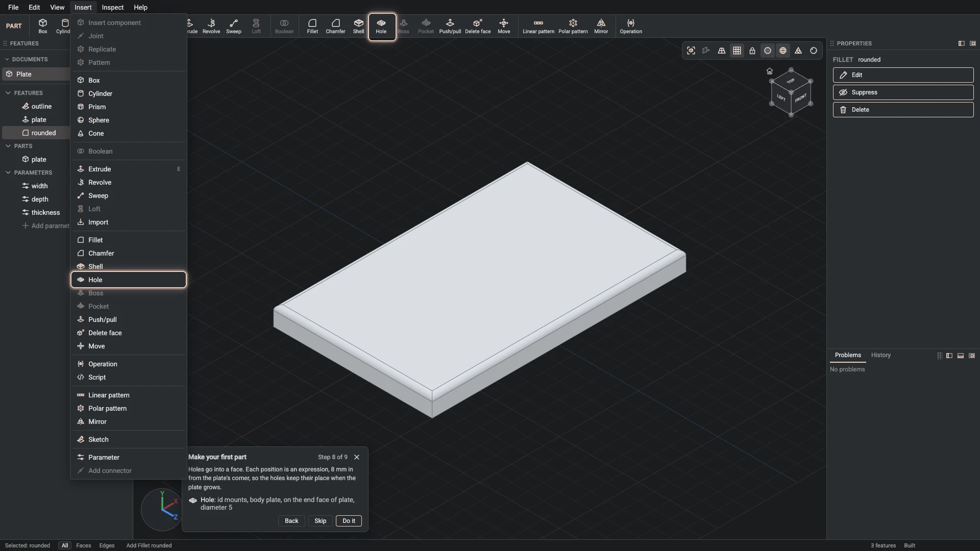Click Skip in the tutorial popup

coord(320,521)
